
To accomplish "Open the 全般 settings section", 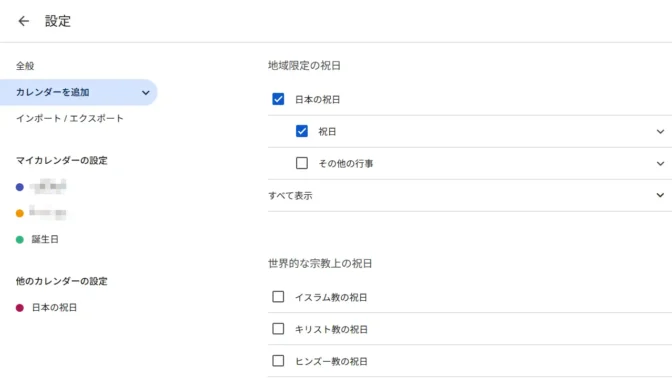I will click(x=25, y=66).
